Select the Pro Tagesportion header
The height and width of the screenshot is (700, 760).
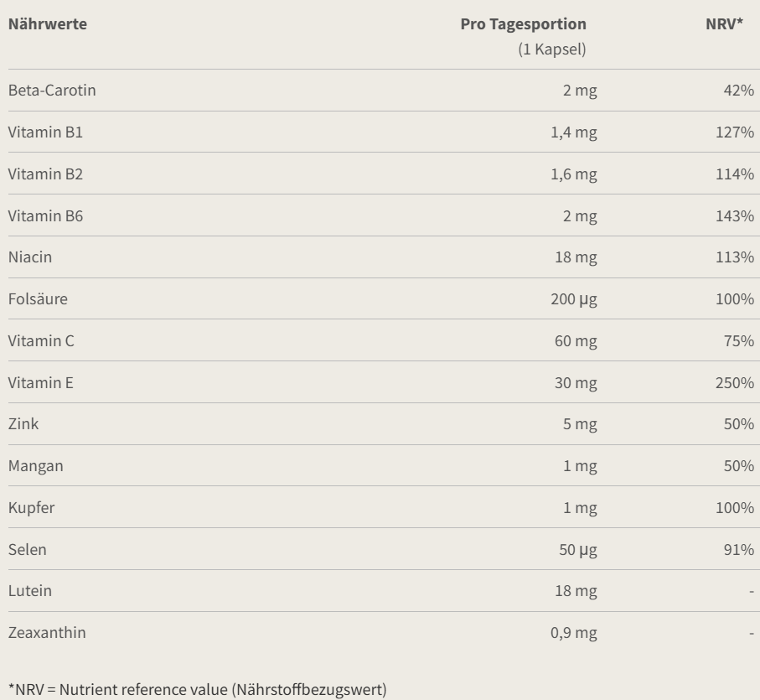coord(524,23)
